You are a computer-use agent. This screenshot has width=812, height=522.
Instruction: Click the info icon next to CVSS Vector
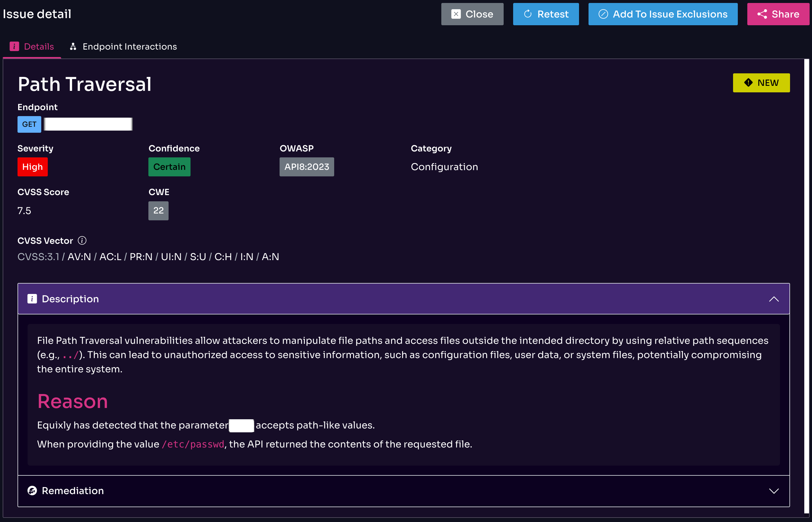point(82,241)
